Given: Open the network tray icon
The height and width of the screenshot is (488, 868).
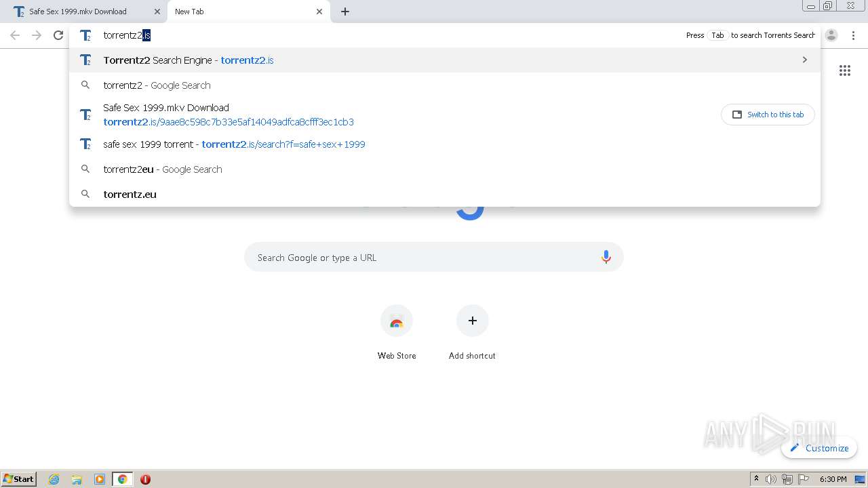Looking at the screenshot, I should pyautogui.click(x=787, y=479).
